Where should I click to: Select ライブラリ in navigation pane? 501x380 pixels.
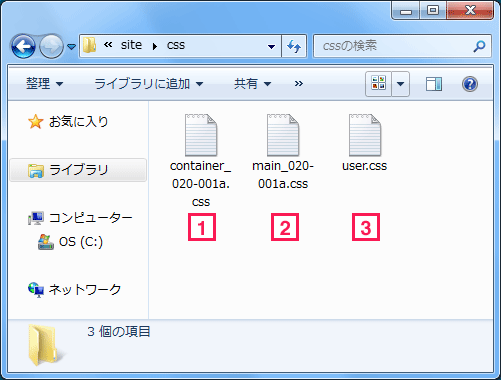pyautogui.click(x=78, y=170)
